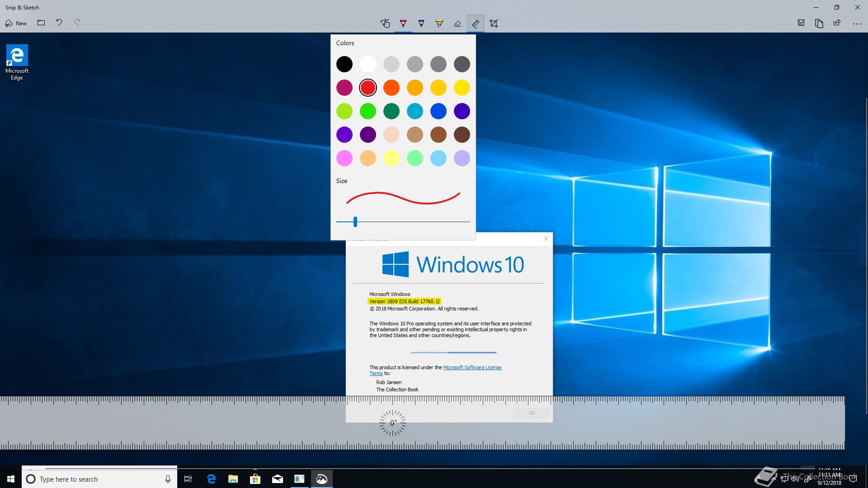Pick the bright yellow color swatch

[x=462, y=88]
